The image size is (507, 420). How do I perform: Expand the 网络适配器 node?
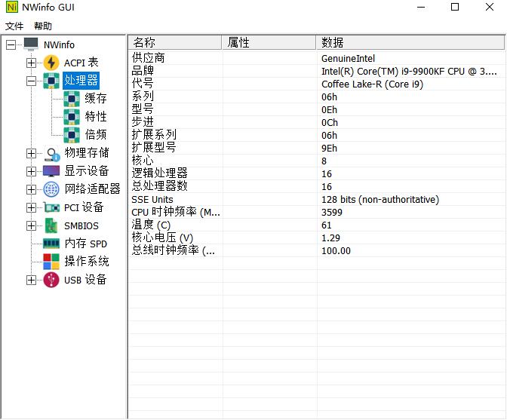point(31,189)
